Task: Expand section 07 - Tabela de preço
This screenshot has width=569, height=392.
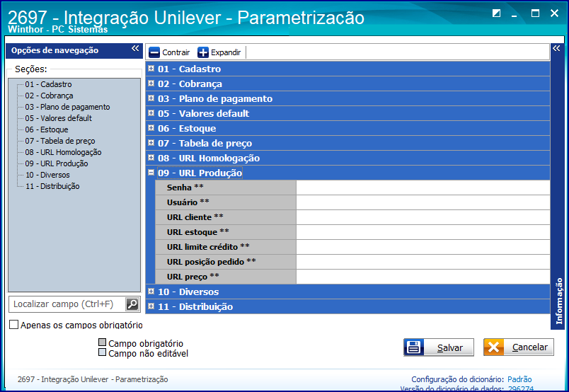Action: pyautogui.click(x=151, y=143)
